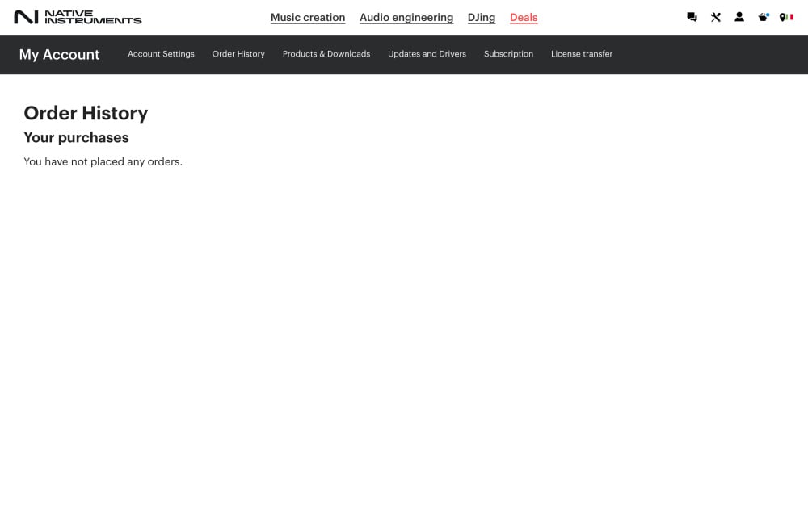Click the Native Instruments logo
Screen dimensions: 808x532
tap(78, 17)
